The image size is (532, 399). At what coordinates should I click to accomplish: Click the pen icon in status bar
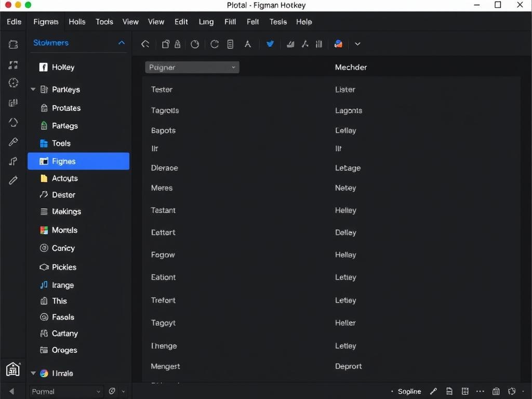click(x=433, y=391)
